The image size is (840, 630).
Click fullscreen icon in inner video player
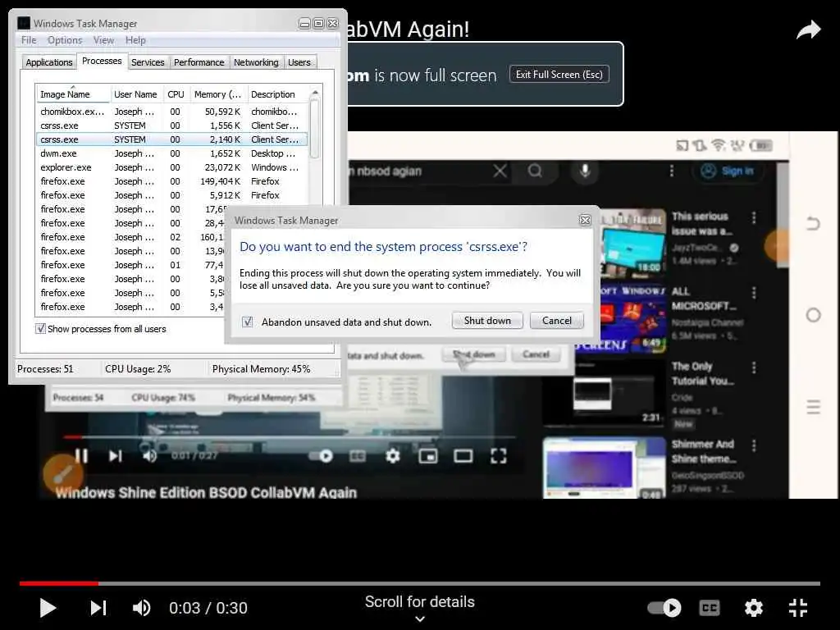coord(498,456)
